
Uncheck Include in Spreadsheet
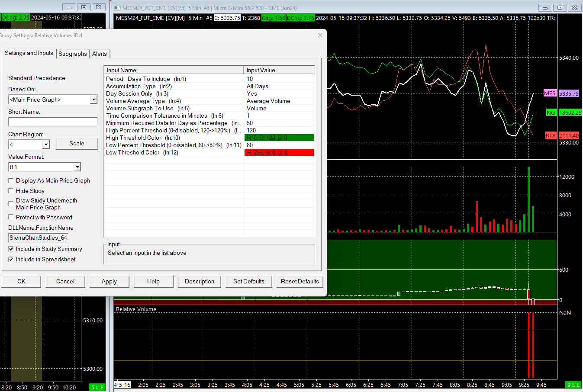tap(11, 259)
